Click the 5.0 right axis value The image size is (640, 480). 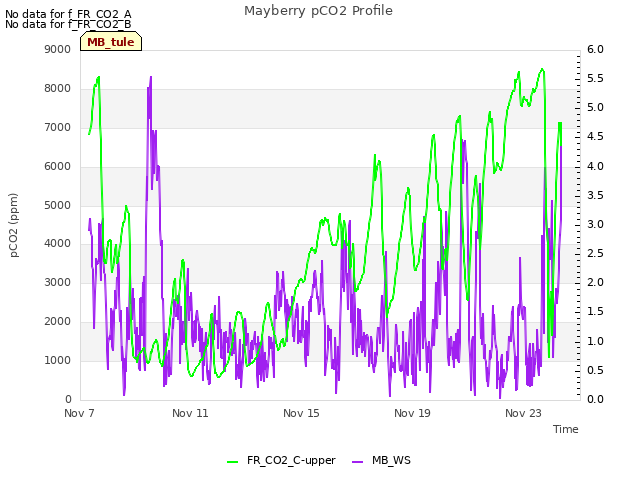[x=595, y=107]
